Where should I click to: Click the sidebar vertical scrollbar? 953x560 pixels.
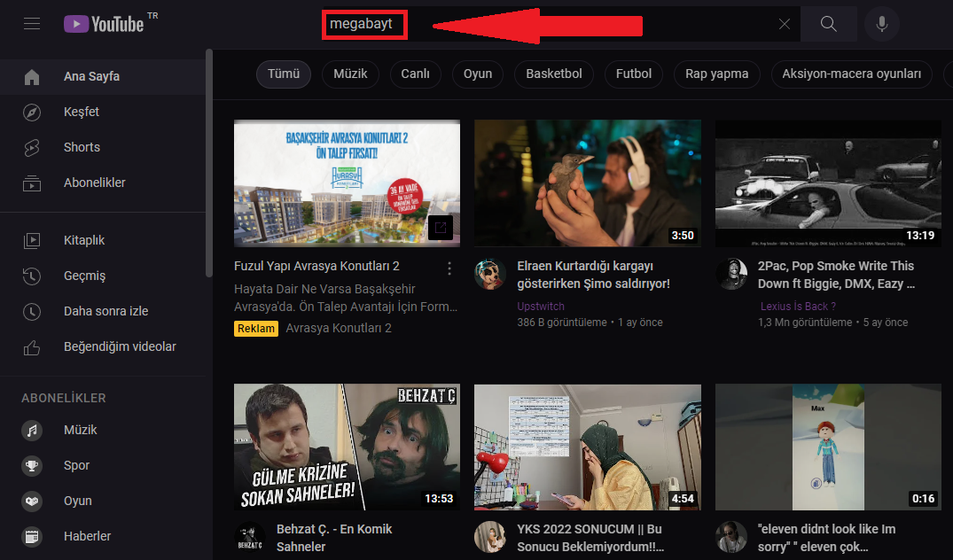[x=209, y=177]
